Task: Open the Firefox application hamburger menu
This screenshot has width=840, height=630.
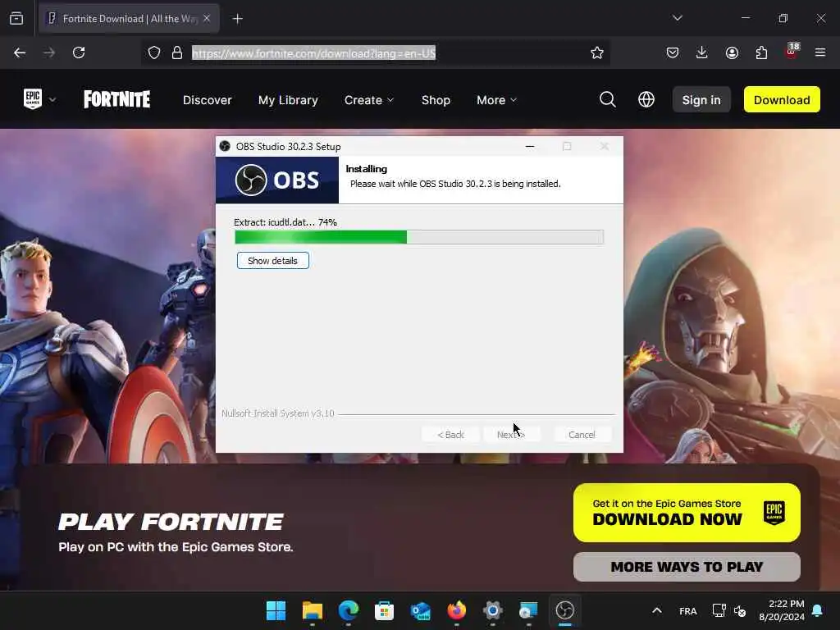Action: 820,52
